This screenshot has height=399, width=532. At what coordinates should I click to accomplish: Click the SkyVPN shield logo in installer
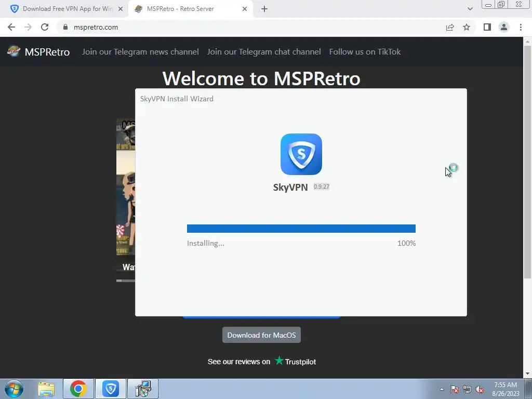click(301, 154)
